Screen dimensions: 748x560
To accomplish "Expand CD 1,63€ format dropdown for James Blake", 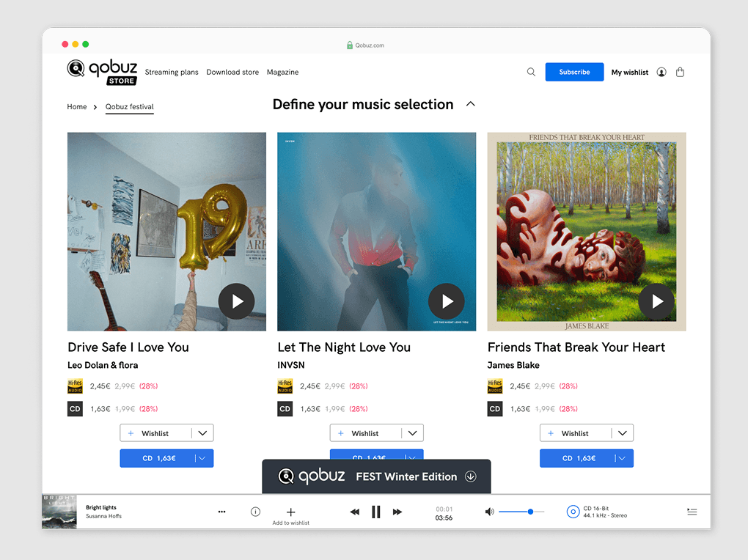I will tap(622, 458).
